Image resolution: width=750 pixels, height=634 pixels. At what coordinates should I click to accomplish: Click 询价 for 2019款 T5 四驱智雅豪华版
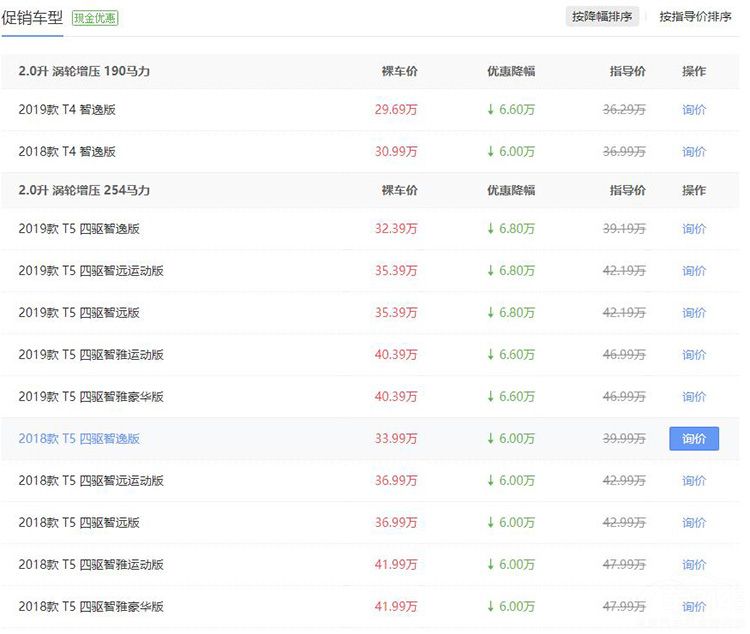pos(694,397)
